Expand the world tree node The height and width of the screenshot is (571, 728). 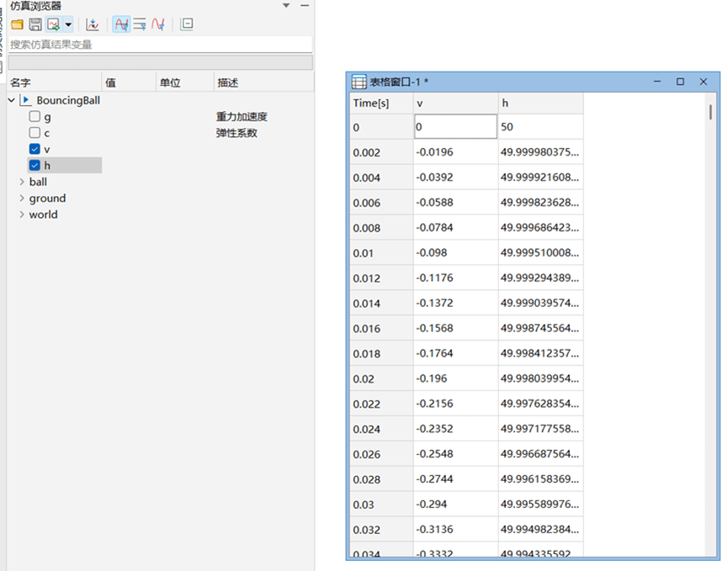point(22,214)
